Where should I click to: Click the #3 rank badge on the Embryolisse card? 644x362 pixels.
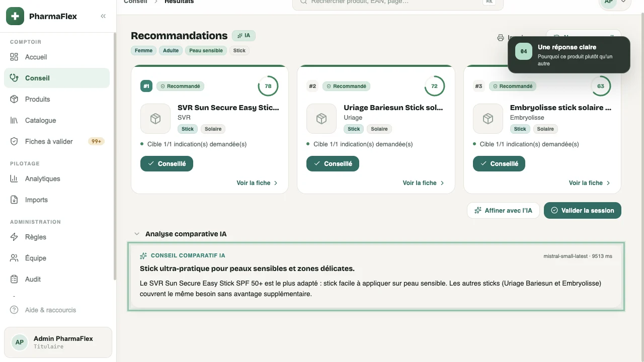[478, 86]
